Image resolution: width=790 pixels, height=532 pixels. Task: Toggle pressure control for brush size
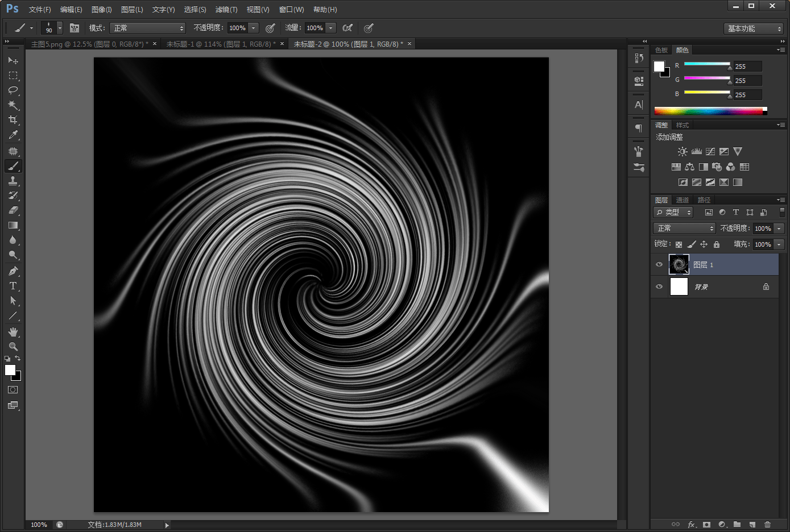click(369, 28)
